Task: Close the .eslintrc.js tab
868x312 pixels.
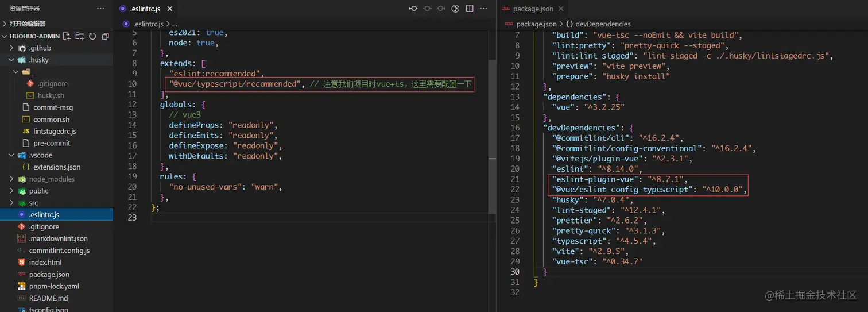Action: [170, 9]
